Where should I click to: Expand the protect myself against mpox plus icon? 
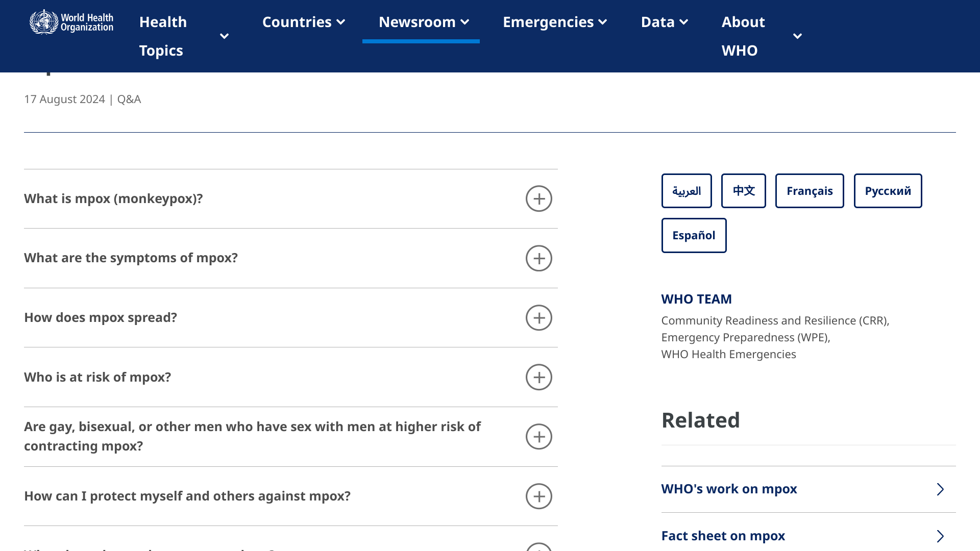(x=538, y=496)
